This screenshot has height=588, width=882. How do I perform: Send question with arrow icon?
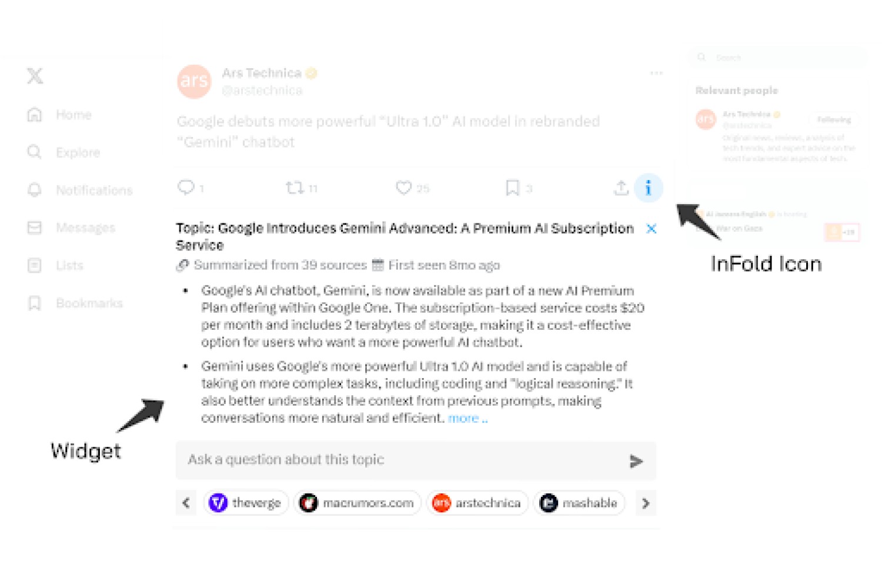(636, 461)
